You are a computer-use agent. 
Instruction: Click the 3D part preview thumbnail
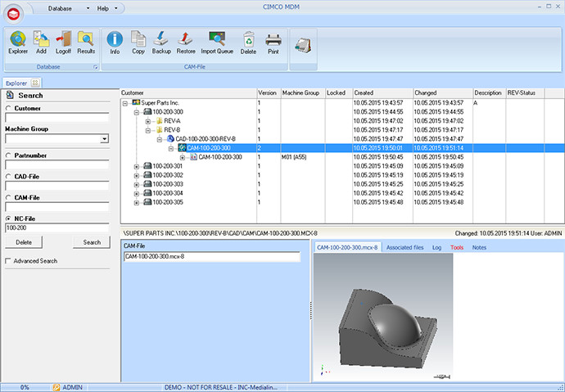click(383, 317)
